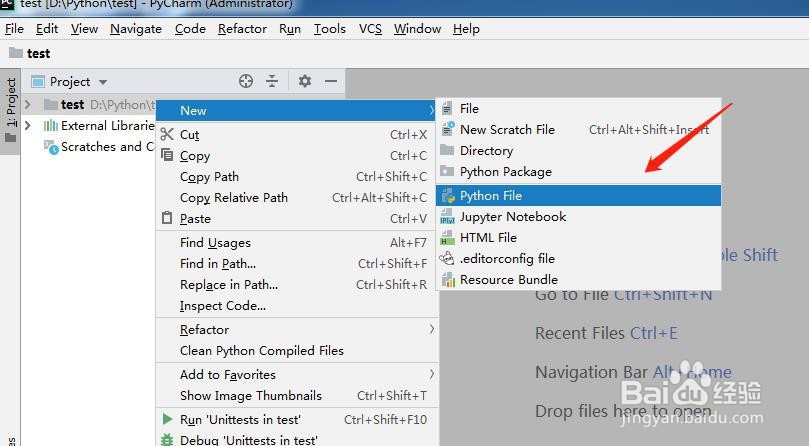Image resolution: width=809 pixels, height=446 pixels.
Task: Click the Scratches and Consoles icon
Action: coord(51,147)
